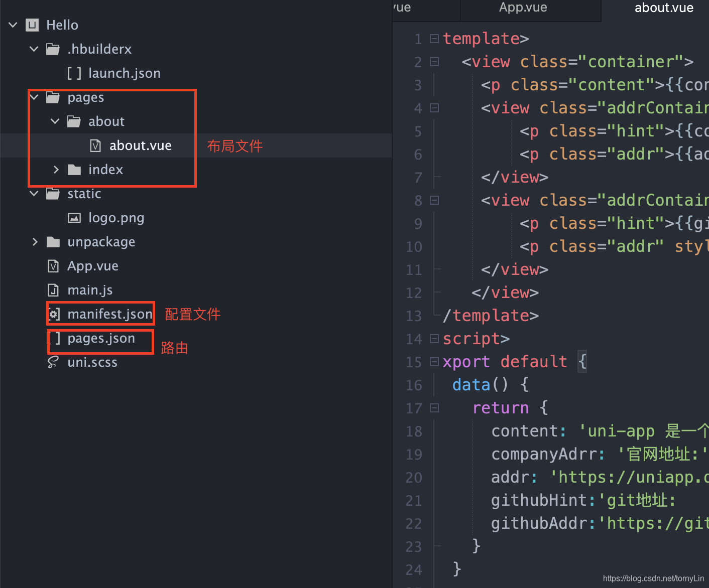Fold the script block at line 14
Viewport: 709px width, 588px height.
click(434, 339)
